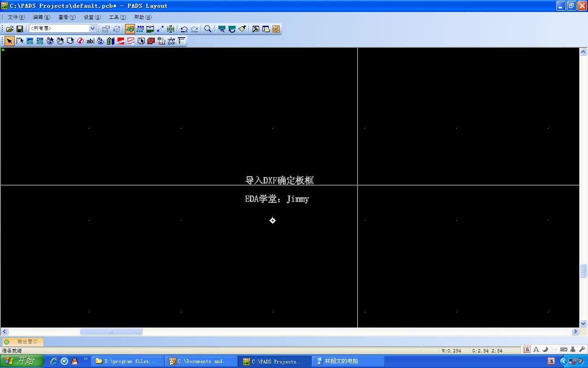The width and height of the screenshot is (588, 368).
Task: Open the 工具(T) menu
Action: (118, 17)
